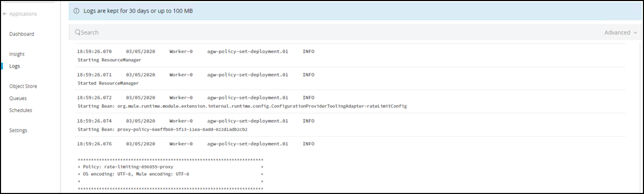Open the Schedules page
The height and width of the screenshot is (194, 644).
click(21, 110)
